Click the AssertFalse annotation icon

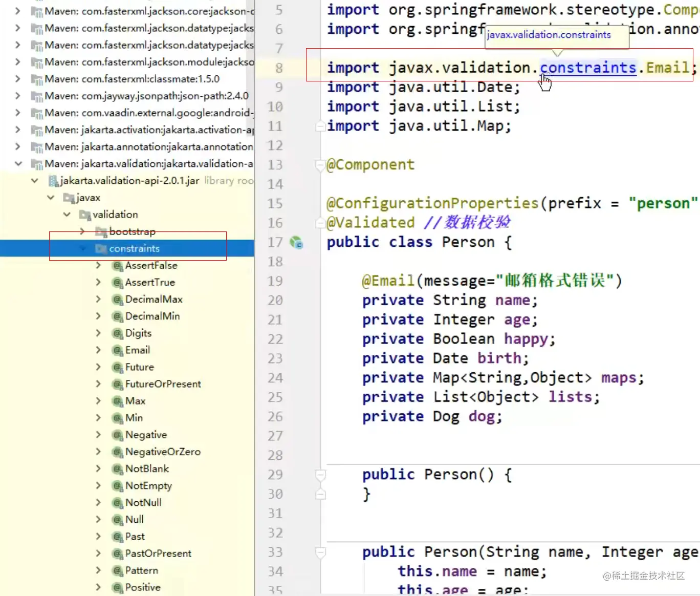pyautogui.click(x=118, y=266)
